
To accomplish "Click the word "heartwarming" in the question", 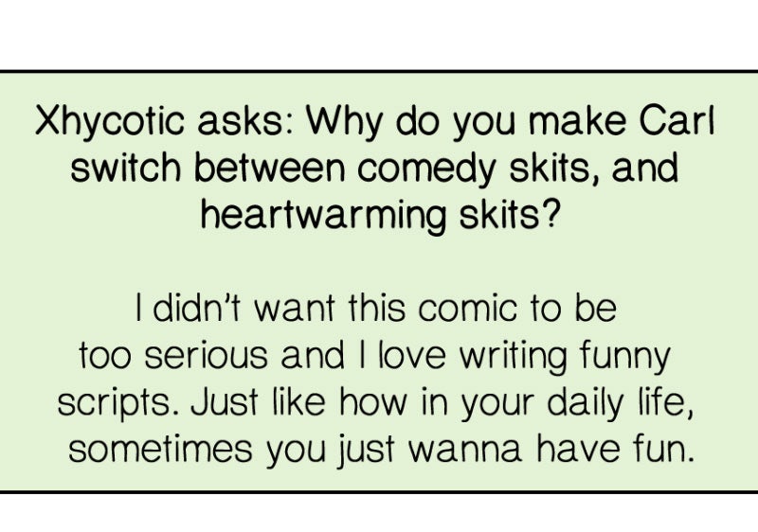I will tap(311, 215).
